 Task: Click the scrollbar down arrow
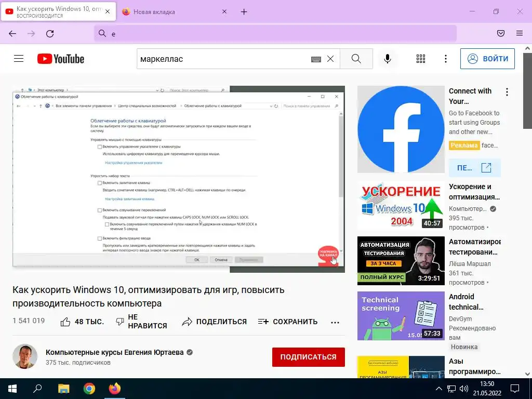[x=527, y=374]
